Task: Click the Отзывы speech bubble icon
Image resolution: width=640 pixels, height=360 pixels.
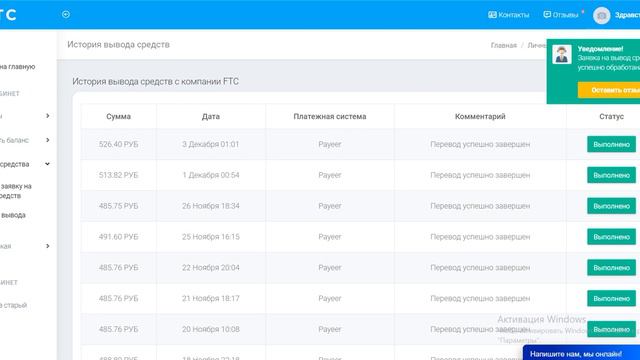Action: (547, 15)
